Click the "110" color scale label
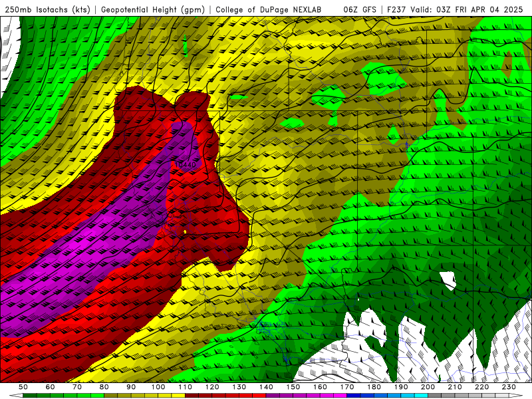The height and width of the screenshot is (399, 532). pyautogui.click(x=186, y=387)
